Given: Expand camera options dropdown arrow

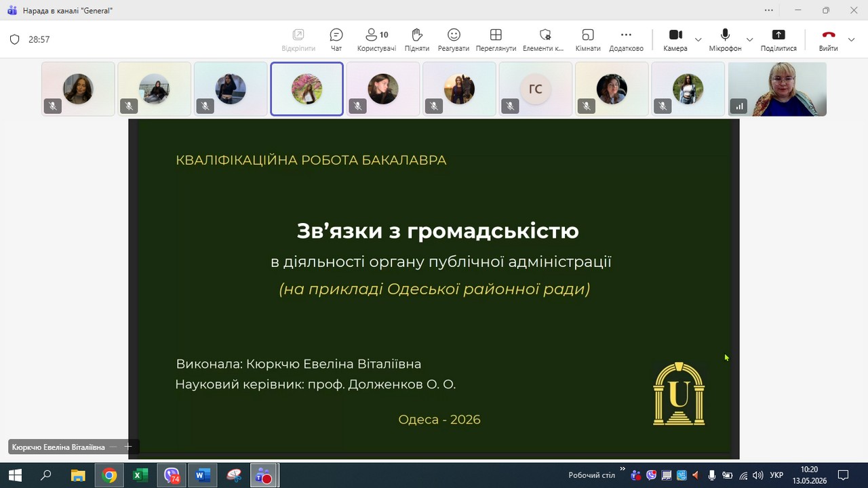Looking at the screenshot, I should [698, 40].
